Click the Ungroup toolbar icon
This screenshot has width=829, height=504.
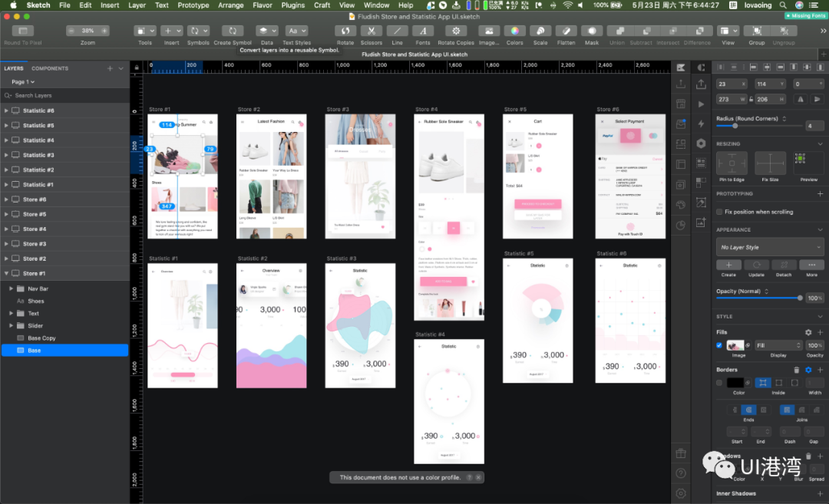point(784,31)
